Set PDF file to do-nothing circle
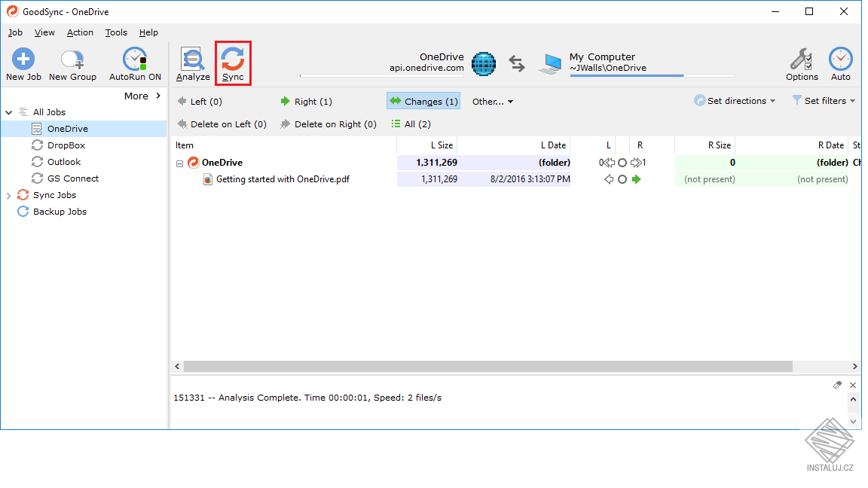 pyautogui.click(x=622, y=179)
